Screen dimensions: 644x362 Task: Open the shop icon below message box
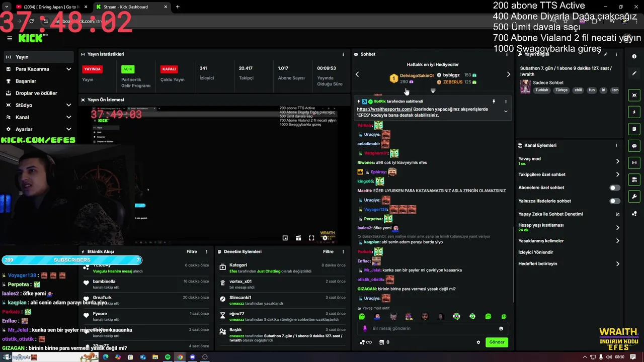(x=381, y=342)
